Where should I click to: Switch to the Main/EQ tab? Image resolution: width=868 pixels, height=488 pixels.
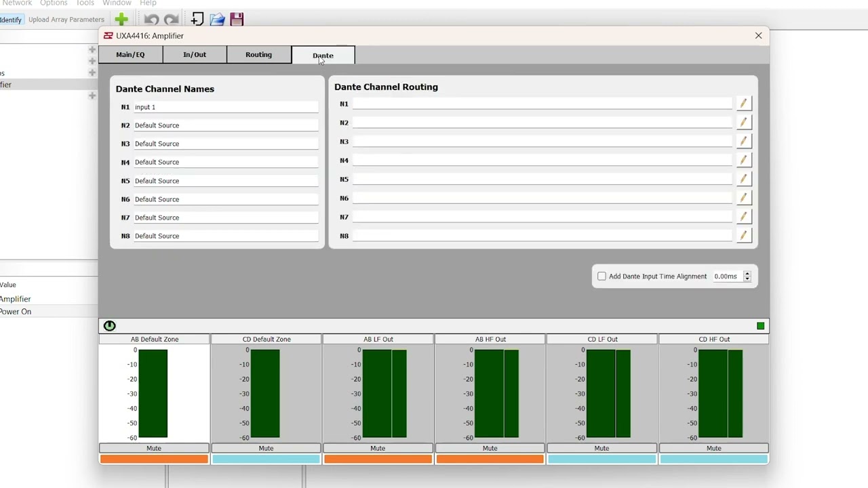(130, 55)
